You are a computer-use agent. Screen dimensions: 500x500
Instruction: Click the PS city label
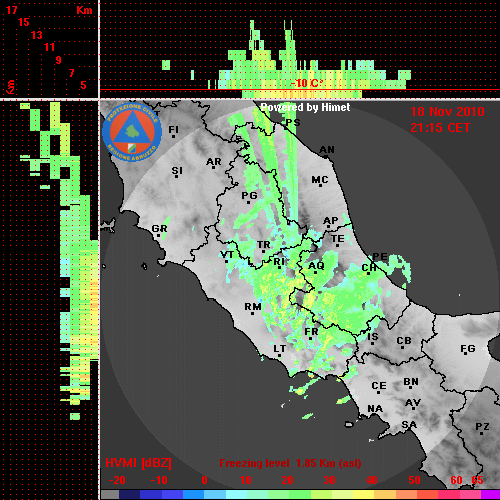point(293,123)
